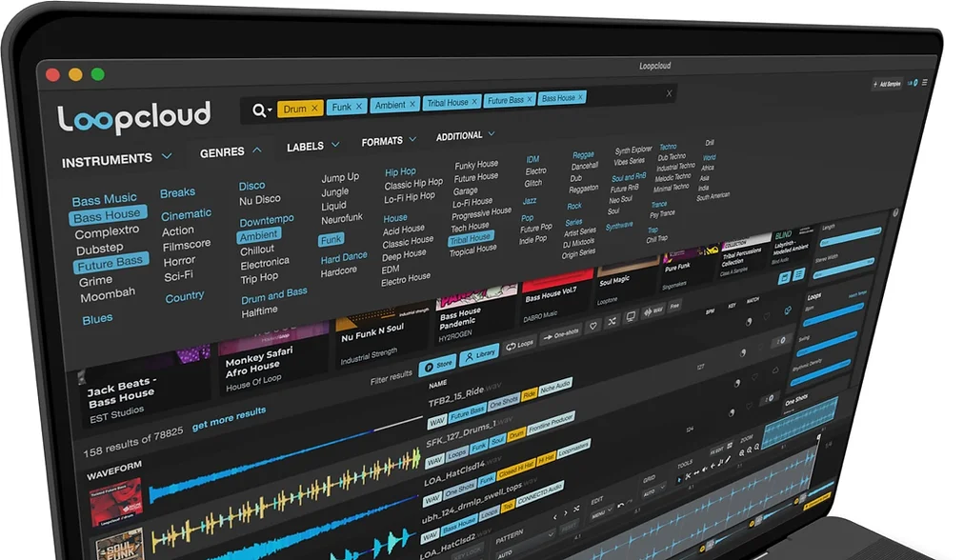Click the Free filter button
This screenshot has width=964, height=560.
coord(675,306)
